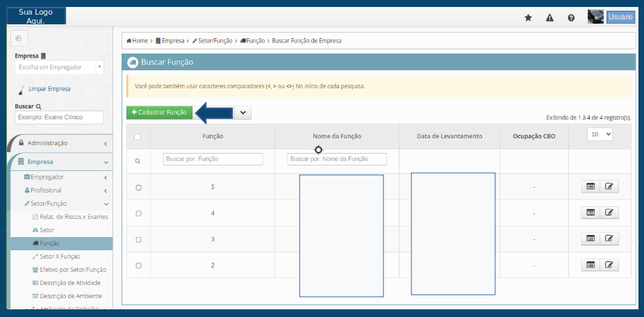The image size is (644, 317).
Task: Change the page size dropdown showing 10
Action: [x=600, y=134]
